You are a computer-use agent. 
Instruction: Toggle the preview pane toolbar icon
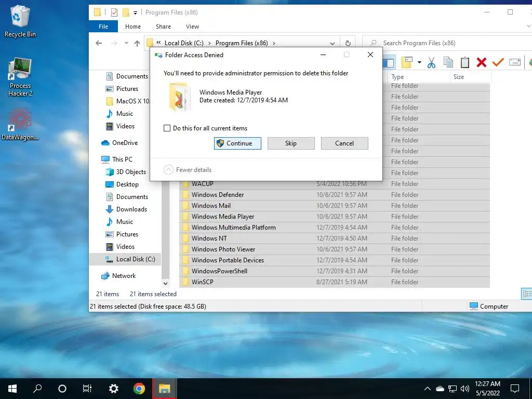tap(388, 63)
